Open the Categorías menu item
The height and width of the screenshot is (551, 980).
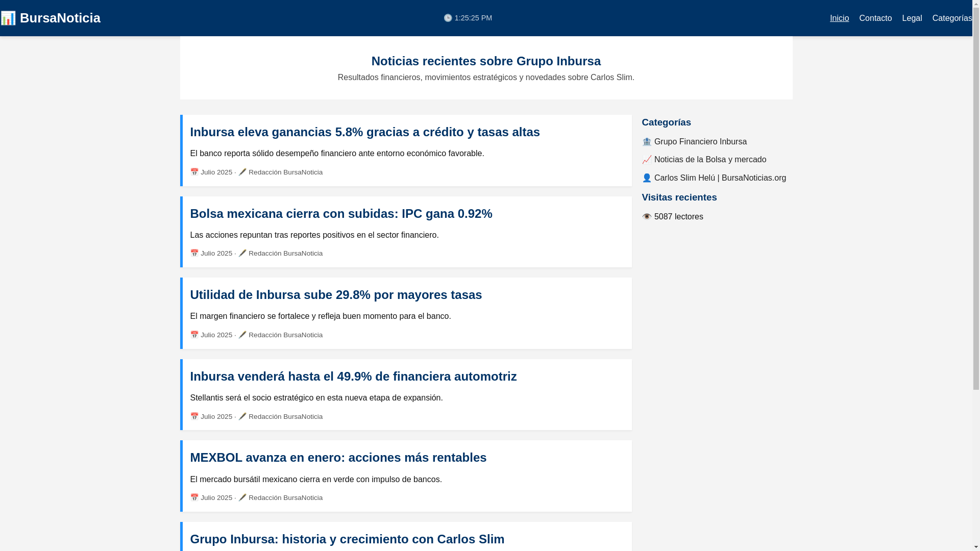952,18
